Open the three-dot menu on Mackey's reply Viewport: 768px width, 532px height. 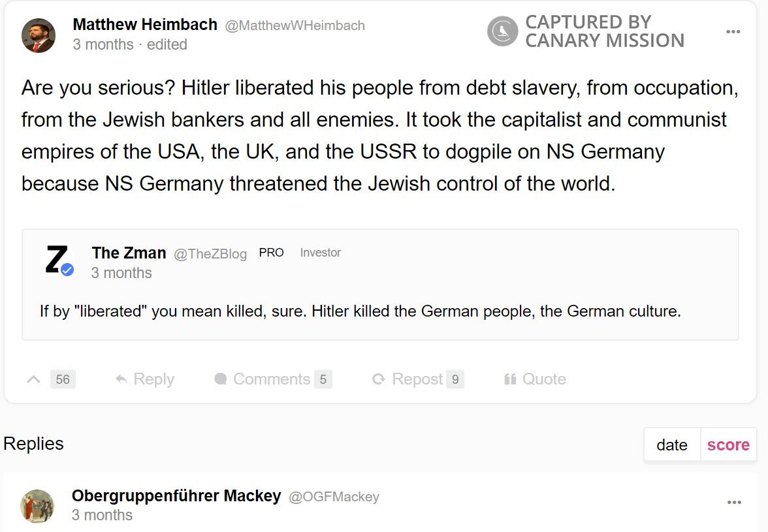[734, 502]
